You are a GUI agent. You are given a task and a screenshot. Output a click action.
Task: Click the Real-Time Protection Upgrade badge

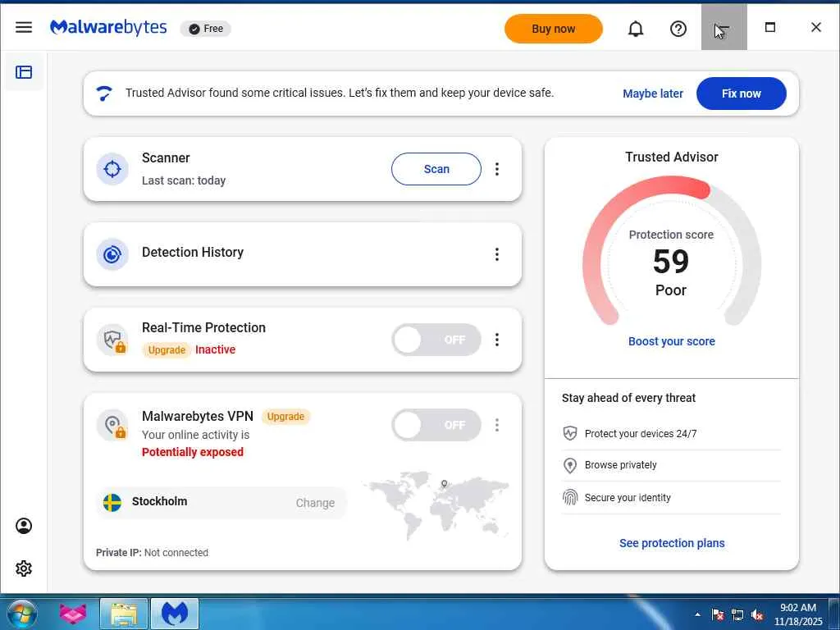167,349
